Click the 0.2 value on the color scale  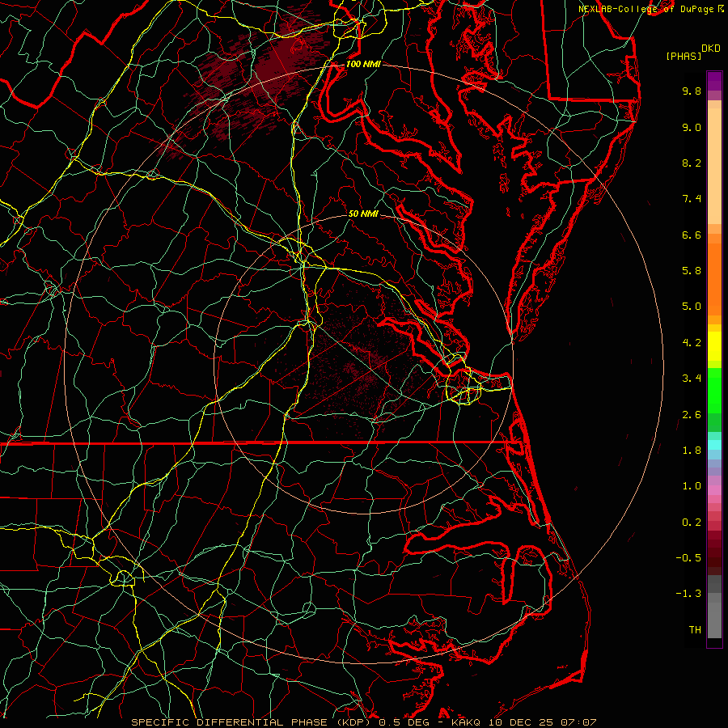692,523
